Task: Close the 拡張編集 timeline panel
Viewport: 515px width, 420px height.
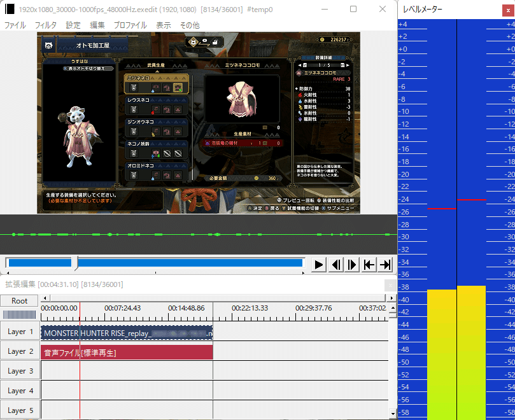Action: click(390, 285)
